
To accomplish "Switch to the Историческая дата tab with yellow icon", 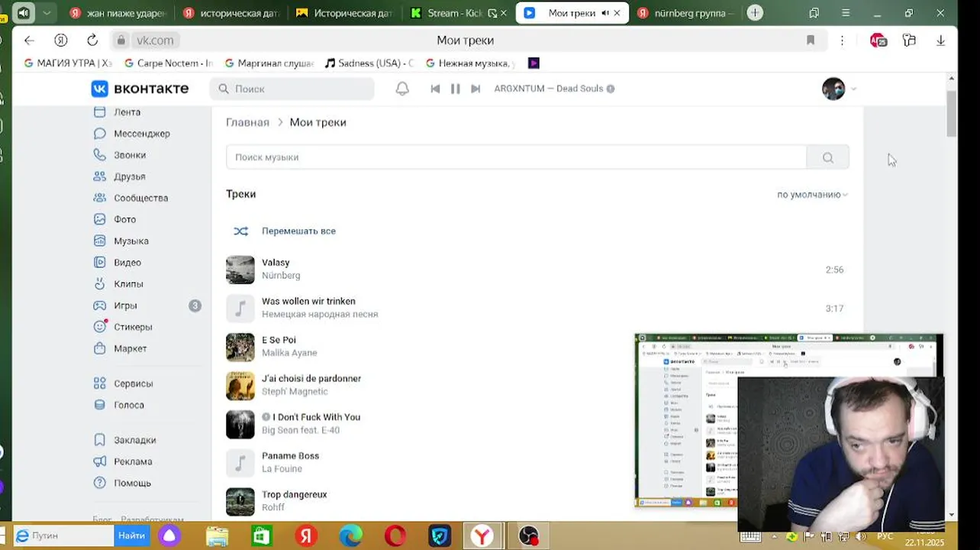I will tap(344, 13).
